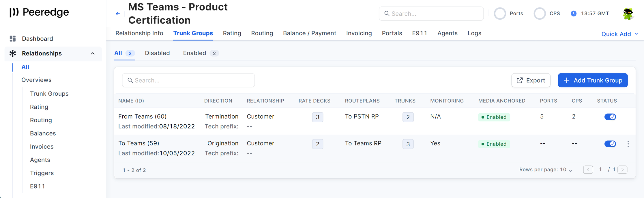Click the Export button
The width and height of the screenshot is (644, 198).
(x=531, y=80)
